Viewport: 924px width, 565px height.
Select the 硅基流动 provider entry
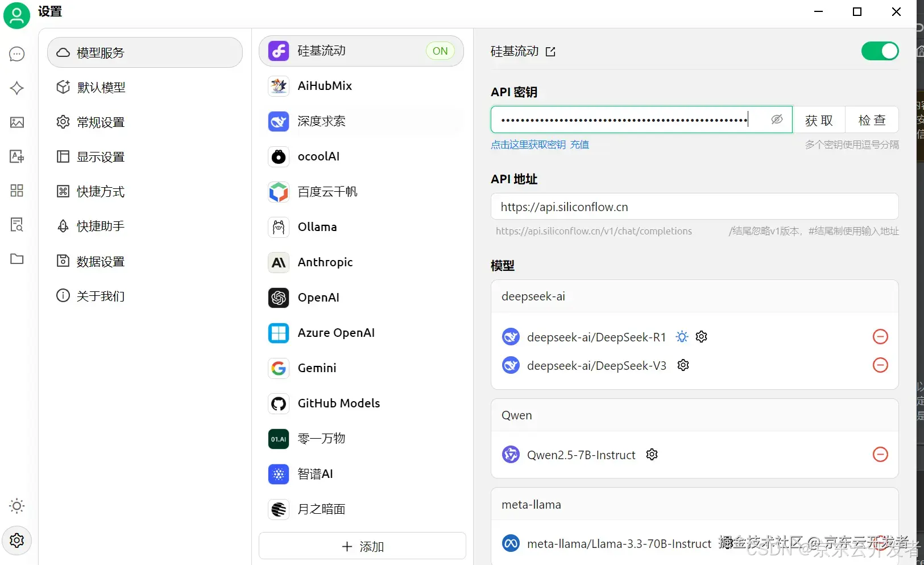(x=362, y=51)
